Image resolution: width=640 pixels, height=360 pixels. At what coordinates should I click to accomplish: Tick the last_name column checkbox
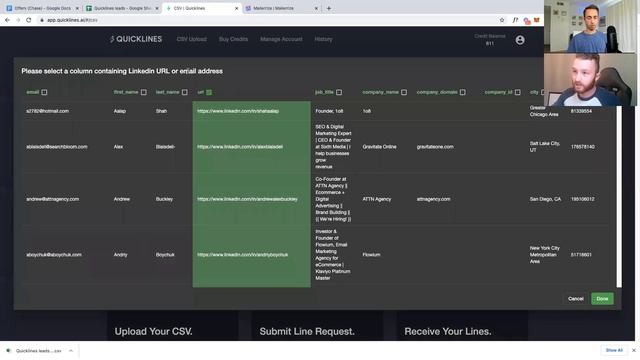click(184, 92)
